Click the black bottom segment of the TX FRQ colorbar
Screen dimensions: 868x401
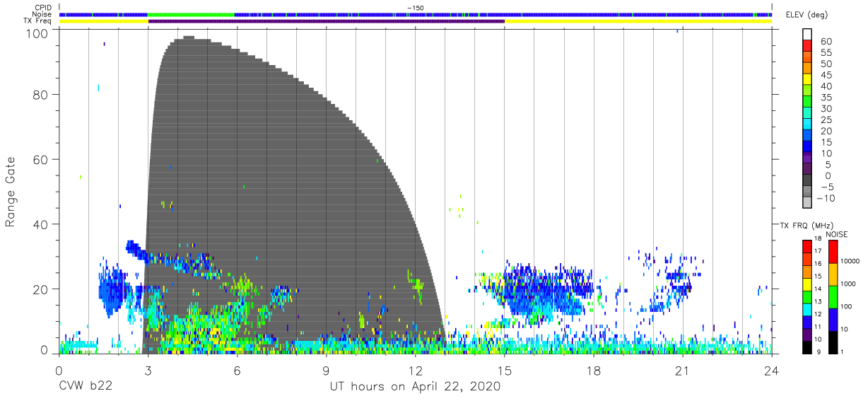(807, 347)
